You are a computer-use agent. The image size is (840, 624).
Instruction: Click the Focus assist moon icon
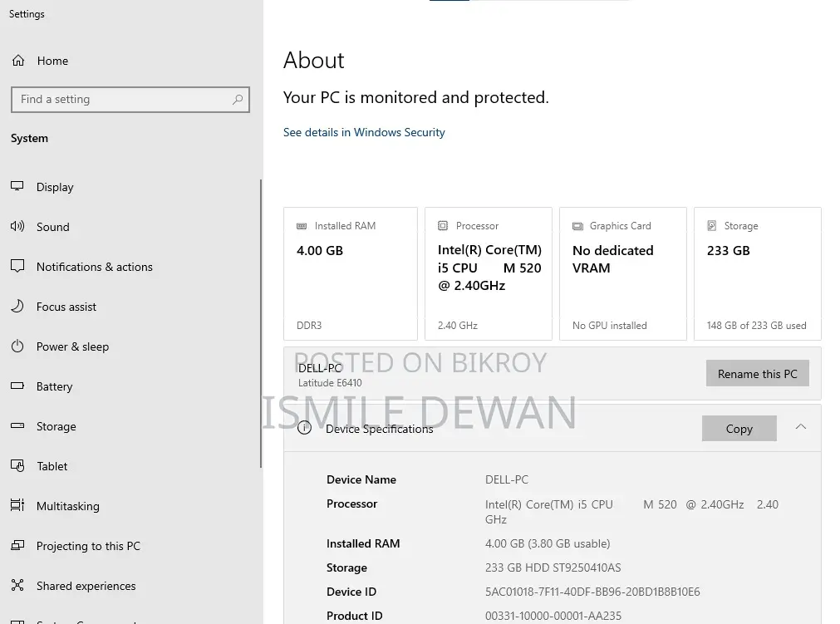(x=17, y=306)
